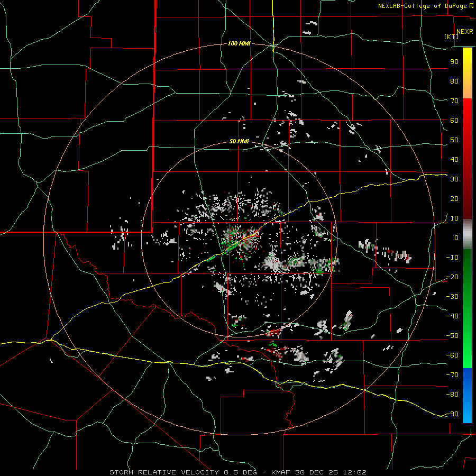Click the legend value -70
The height and width of the screenshot is (476, 476).
tap(452, 374)
